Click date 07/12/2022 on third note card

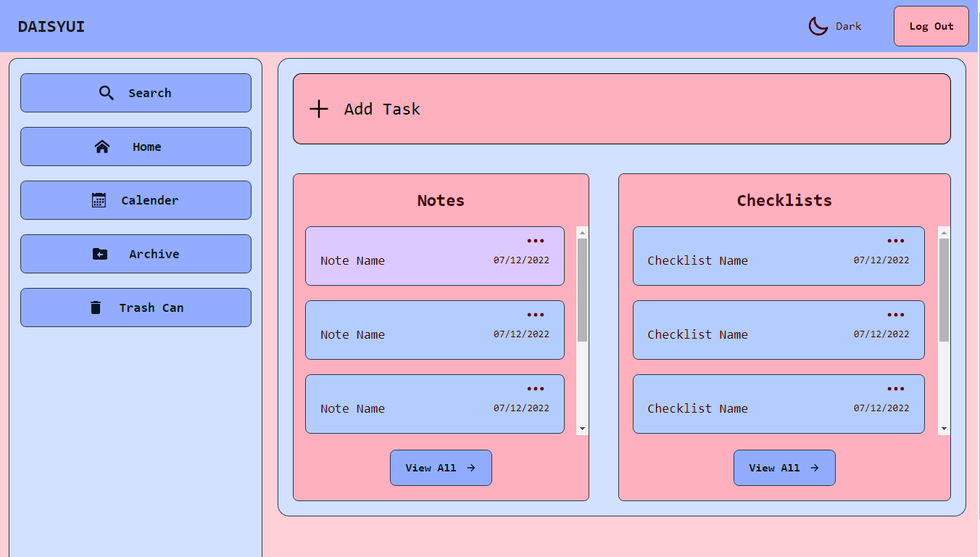coord(522,408)
